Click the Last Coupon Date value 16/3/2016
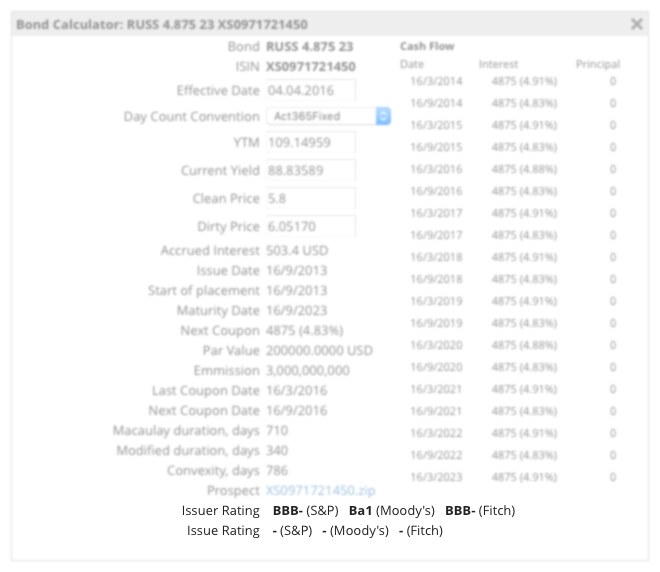 pyautogui.click(x=297, y=391)
